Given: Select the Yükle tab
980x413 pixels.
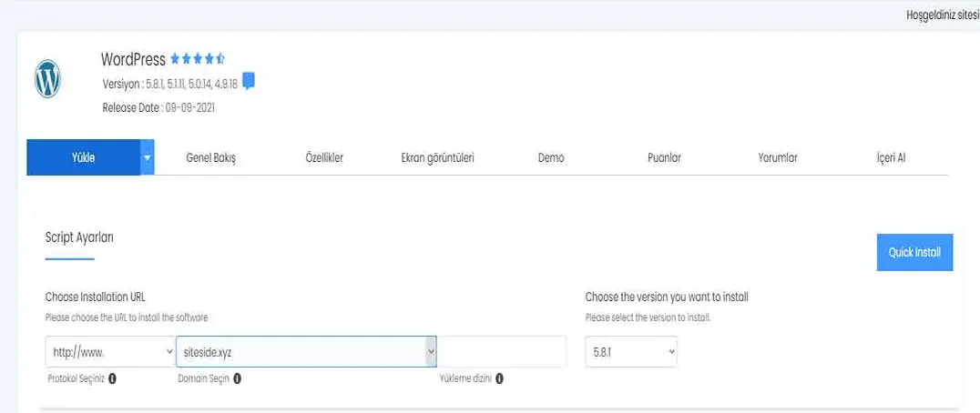Looking at the screenshot, I should point(83,158).
